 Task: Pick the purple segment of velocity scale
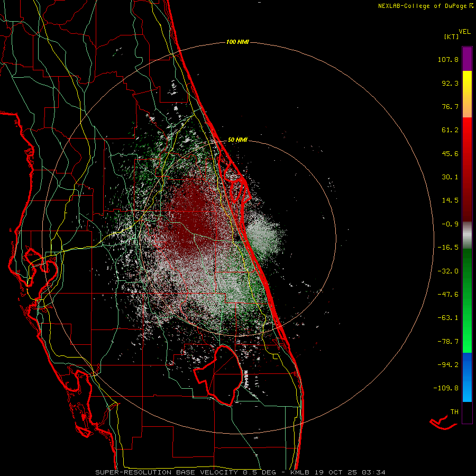[x=467, y=59]
